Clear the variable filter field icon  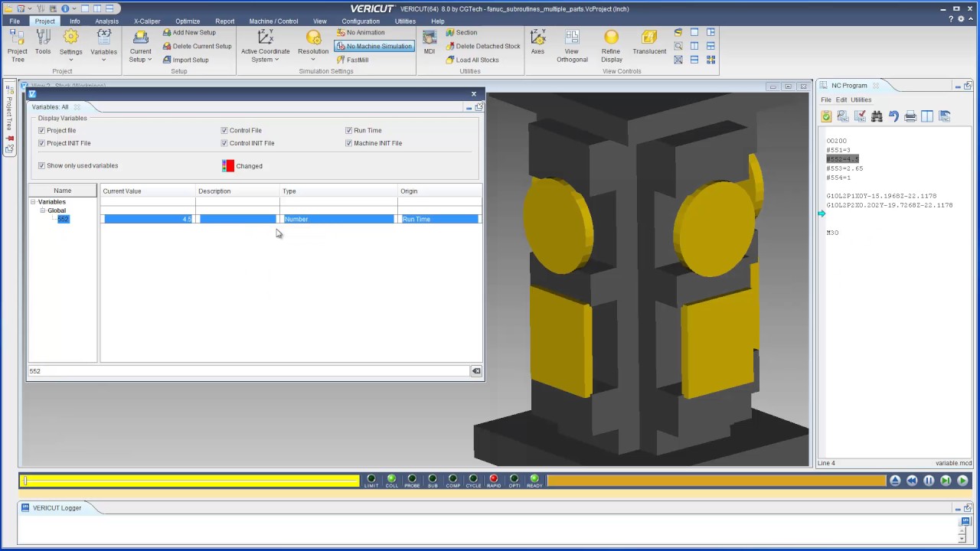[x=476, y=371]
